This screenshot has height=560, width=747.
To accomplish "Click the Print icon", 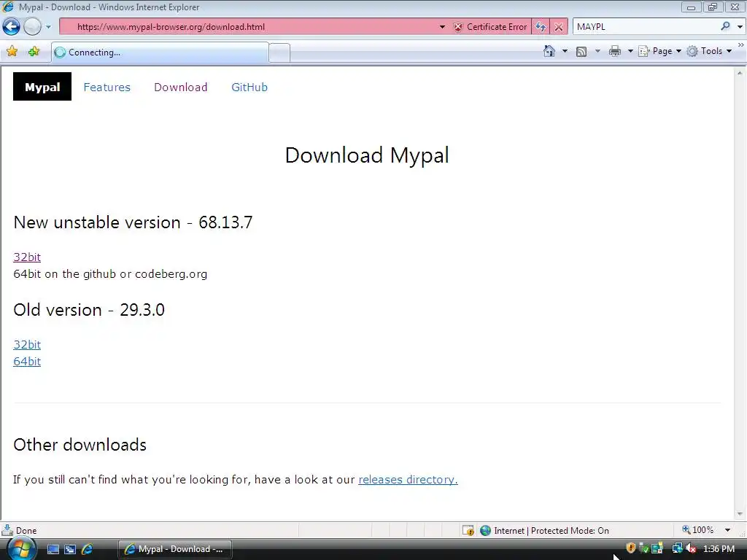I will pos(615,51).
